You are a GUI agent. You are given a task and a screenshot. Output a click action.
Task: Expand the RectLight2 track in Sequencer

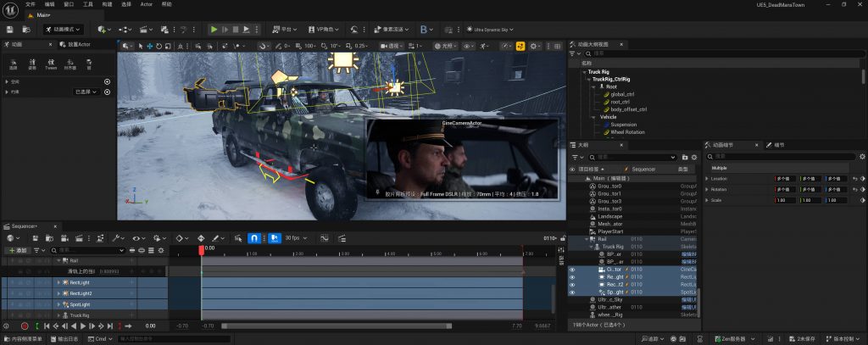[60, 292]
